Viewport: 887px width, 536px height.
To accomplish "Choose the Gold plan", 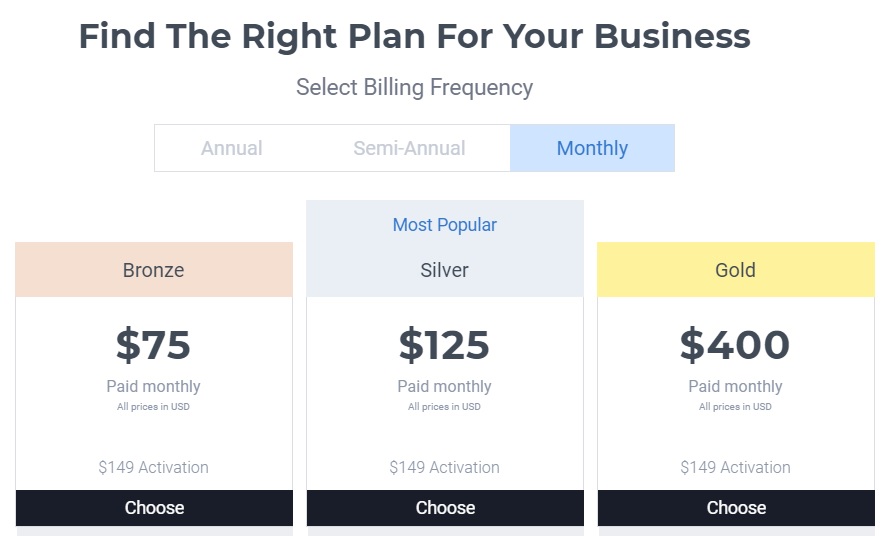I will tap(736, 508).
